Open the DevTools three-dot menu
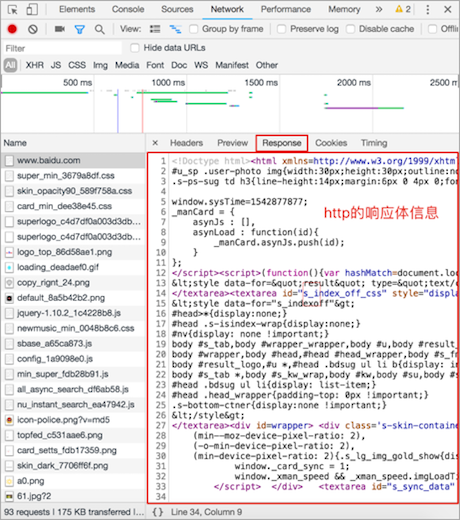Viewport: 460px width, 520px height. [428, 9]
